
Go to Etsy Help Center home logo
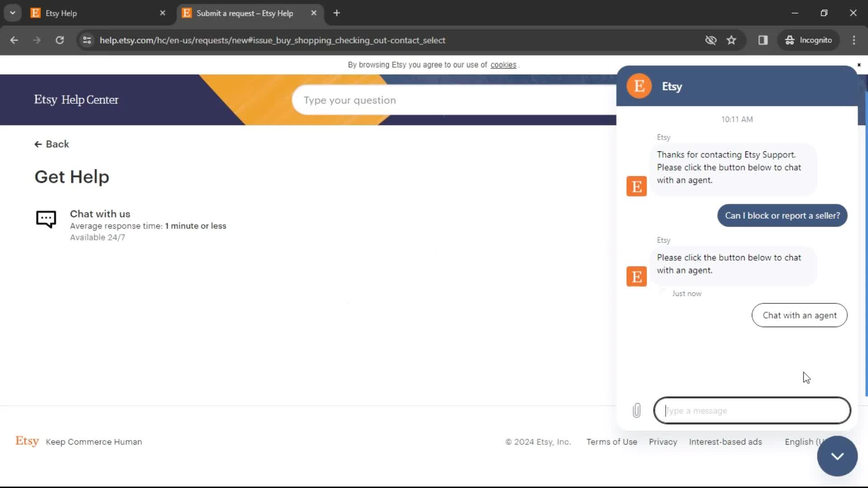[76, 99]
